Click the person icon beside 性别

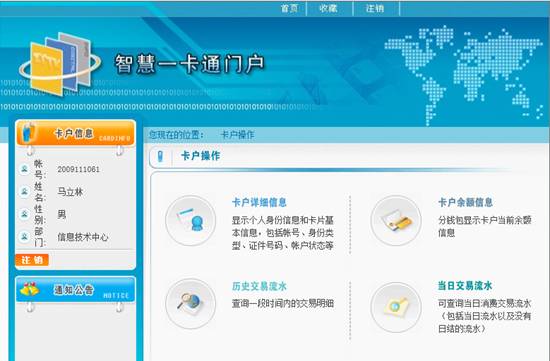(24, 214)
